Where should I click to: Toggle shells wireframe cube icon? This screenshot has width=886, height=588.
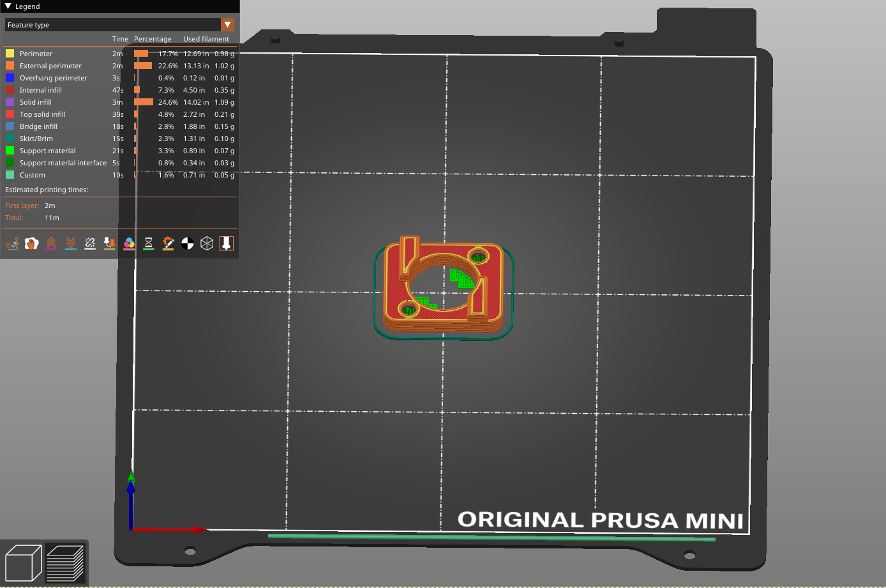(x=207, y=243)
